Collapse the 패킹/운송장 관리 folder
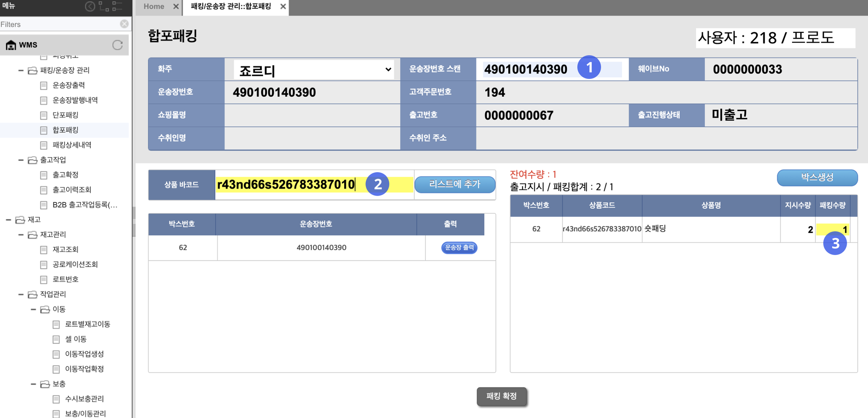868x418 pixels. [x=21, y=70]
